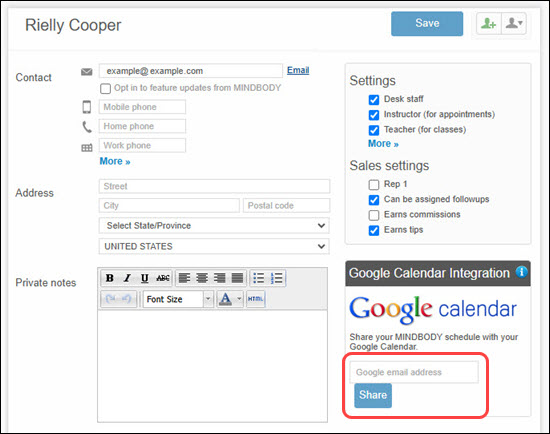Image resolution: width=550 pixels, height=434 pixels.
Task: Expand More under Contact phone fields
Action: 115,161
